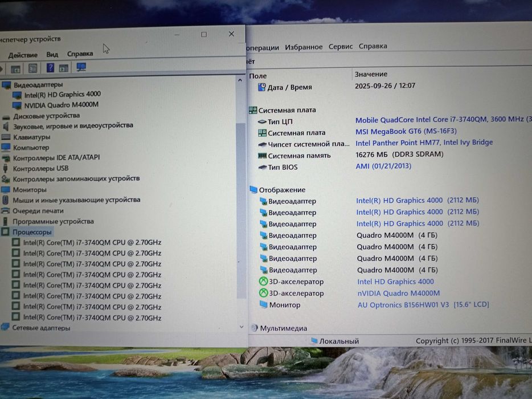Click the Клавиатуры keyboard icon

pos(6,137)
